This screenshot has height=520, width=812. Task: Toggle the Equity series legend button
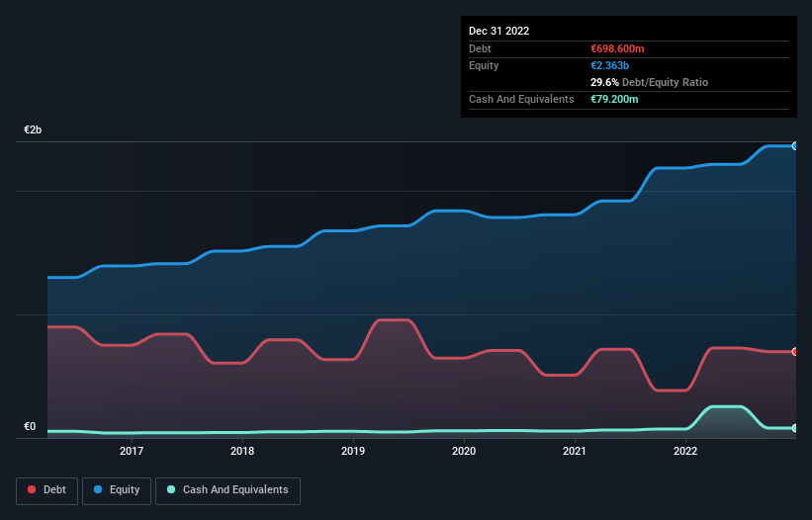click(117, 490)
